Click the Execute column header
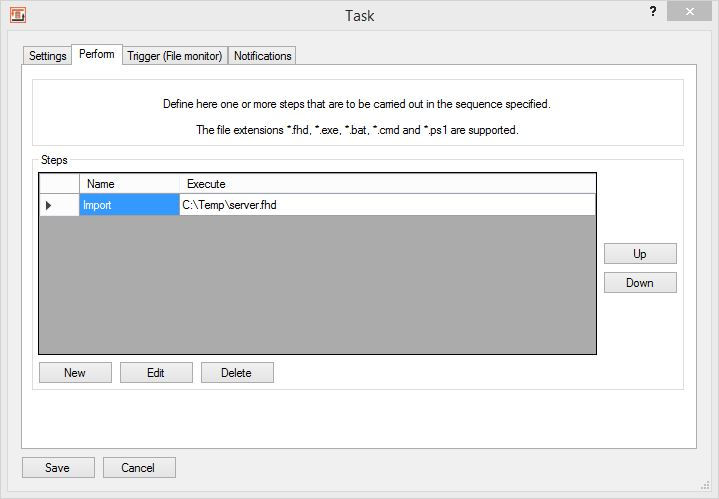The width and height of the screenshot is (719, 499). (387, 184)
